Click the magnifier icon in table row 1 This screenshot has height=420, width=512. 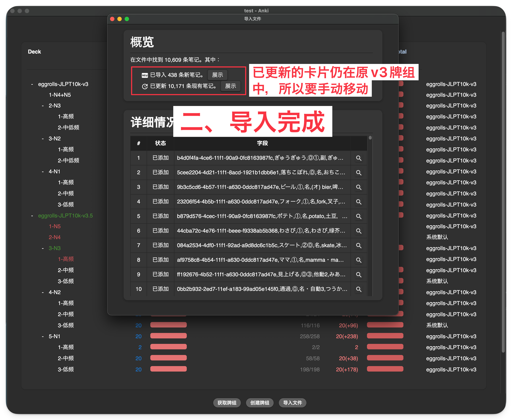(x=359, y=158)
